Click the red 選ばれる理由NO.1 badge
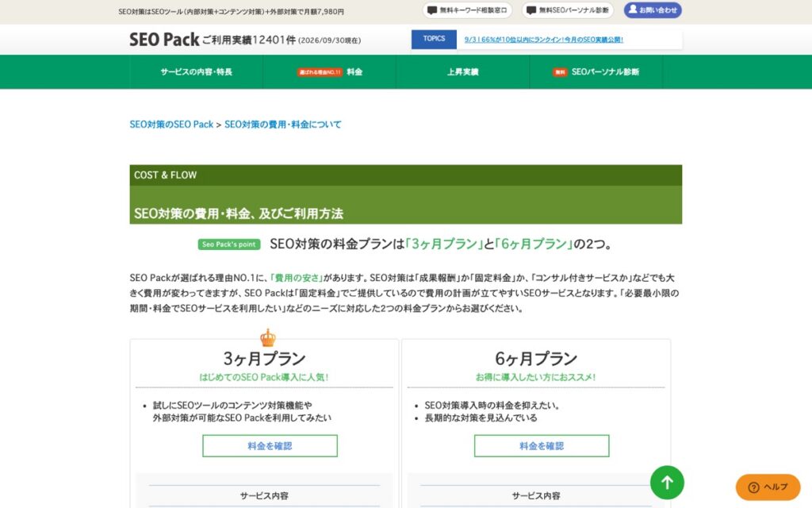Viewport: 812px width, 508px height. click(x=320, y=72)
